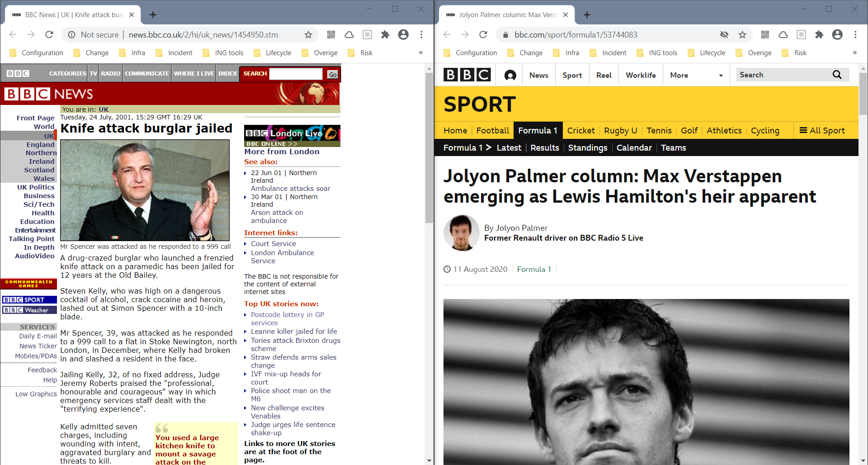Click the Go search button on BBC News
The width and height of the screenshot is (868, 465).
[333, 74]
